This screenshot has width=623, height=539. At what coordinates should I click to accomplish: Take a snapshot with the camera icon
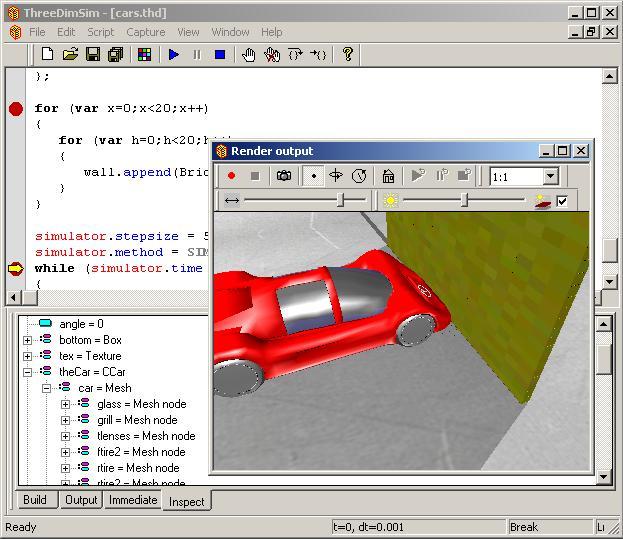click(x=284, y=176)
